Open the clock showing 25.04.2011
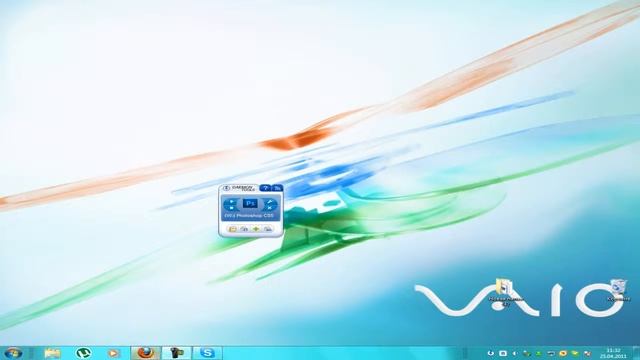The width and height of the screenshot is (640, 360). coord(613,353)
